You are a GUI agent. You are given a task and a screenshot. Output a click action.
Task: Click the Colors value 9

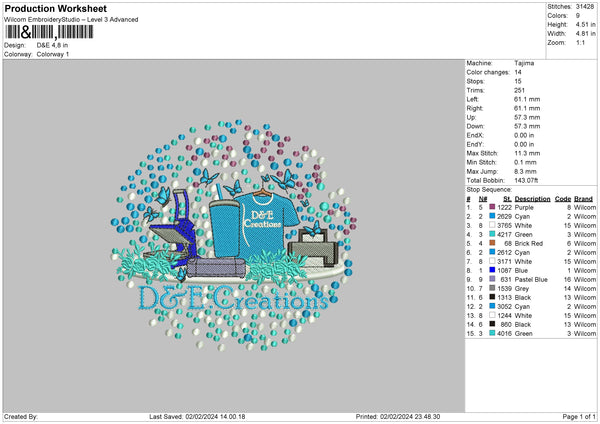(578, 16)
